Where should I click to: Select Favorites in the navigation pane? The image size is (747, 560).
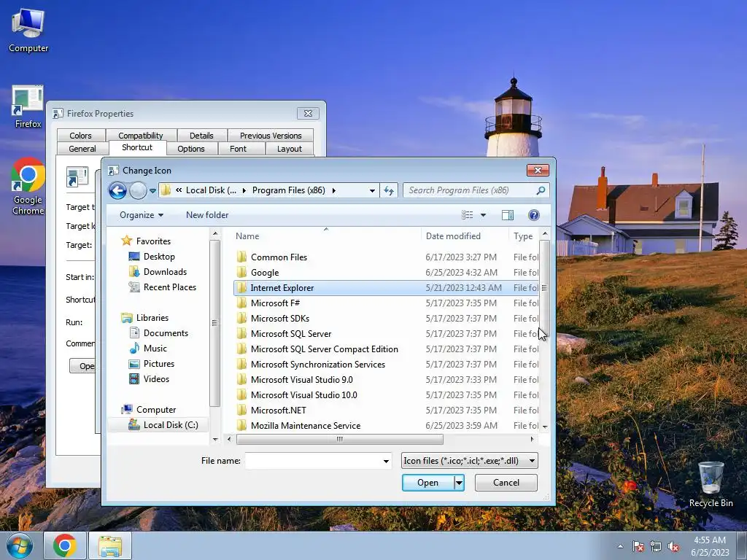click(146, 241)
